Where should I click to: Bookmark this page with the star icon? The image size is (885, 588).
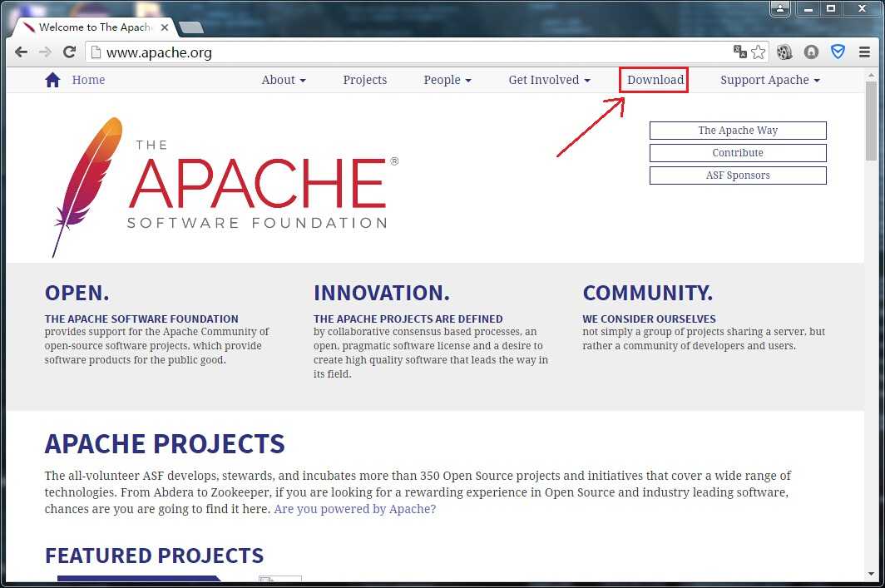pos(758,52)
